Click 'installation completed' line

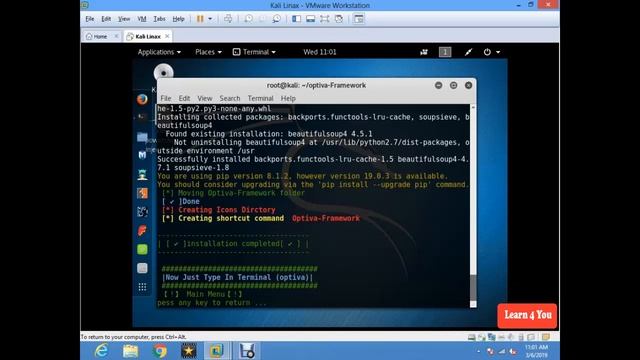point(233,244)
